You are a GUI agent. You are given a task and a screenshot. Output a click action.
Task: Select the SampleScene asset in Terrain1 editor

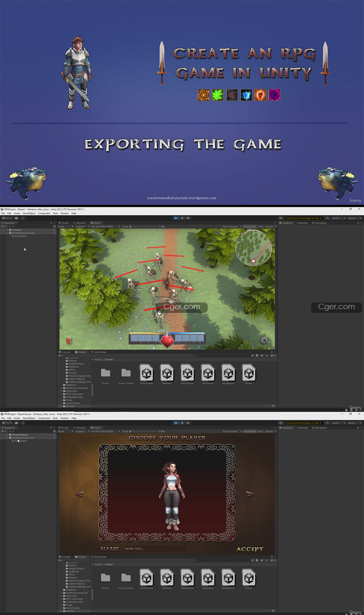coord(228,374)
